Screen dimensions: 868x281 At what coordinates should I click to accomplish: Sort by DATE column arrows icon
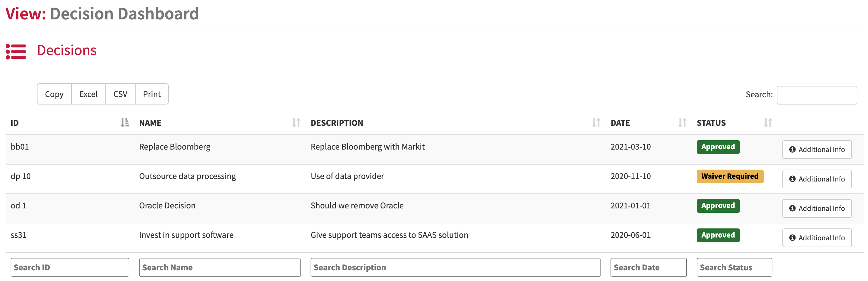coord(682,123)
